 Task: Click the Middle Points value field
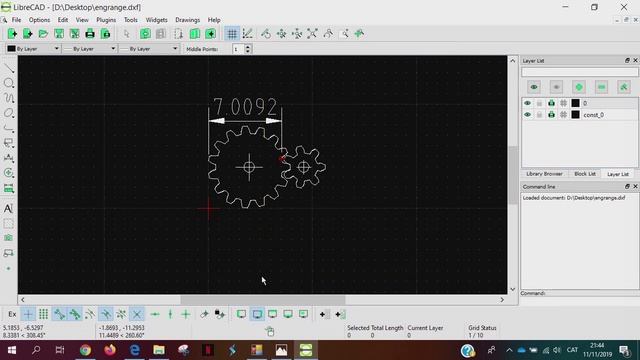coord(238,49)
